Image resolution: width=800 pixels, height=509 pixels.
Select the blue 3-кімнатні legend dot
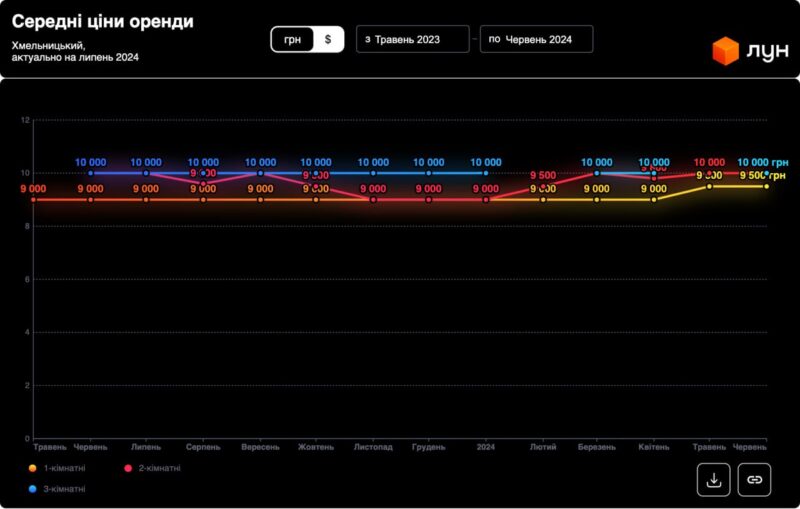[33, 489]
